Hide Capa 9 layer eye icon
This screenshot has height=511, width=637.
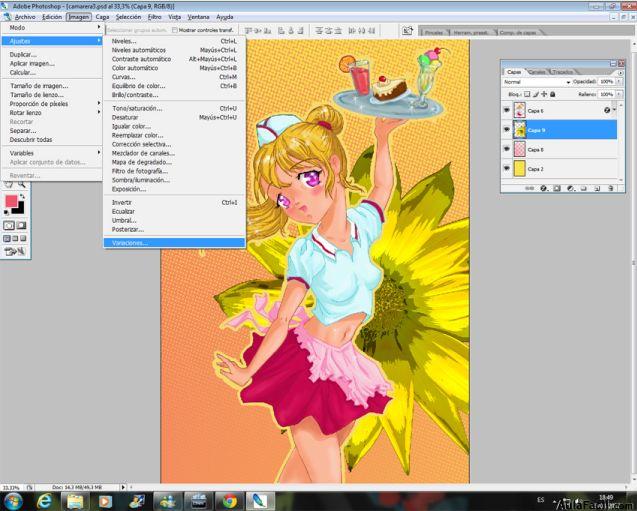[507, 129]
